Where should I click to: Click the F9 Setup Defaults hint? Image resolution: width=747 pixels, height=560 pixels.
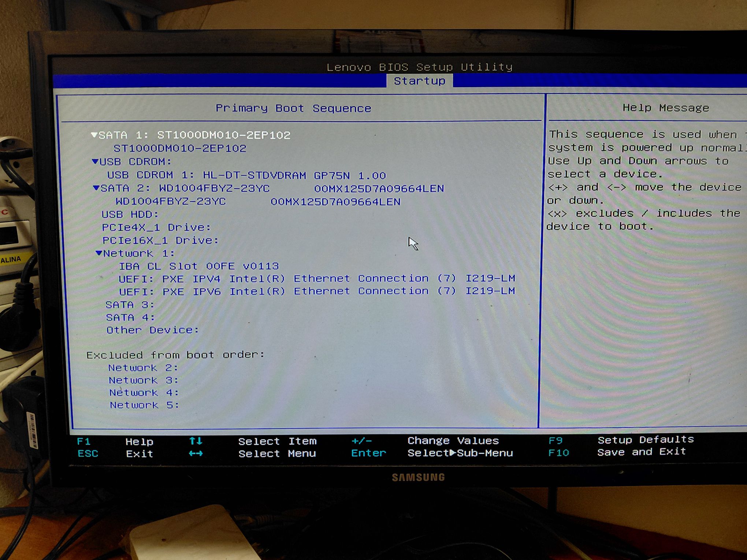[621, 440]
